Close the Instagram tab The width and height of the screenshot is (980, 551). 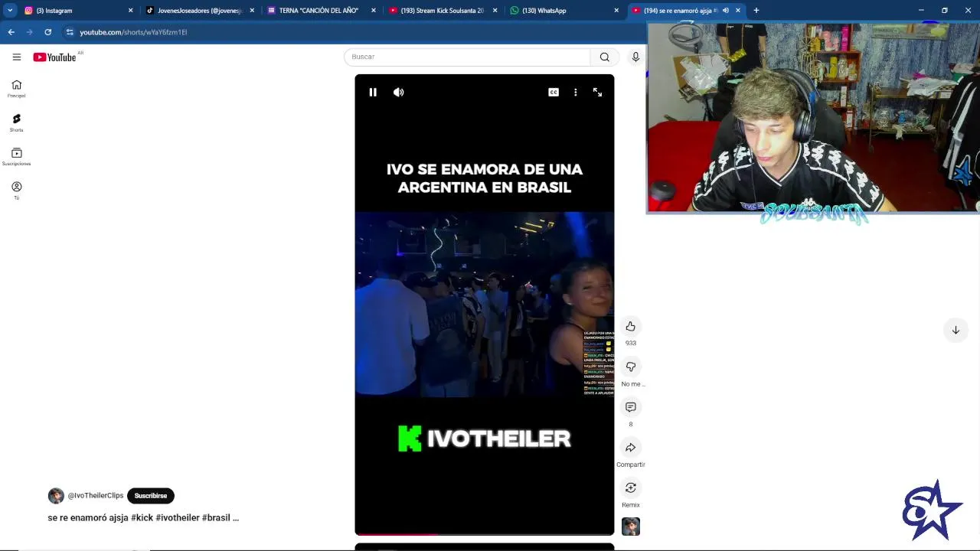point(130,11)
